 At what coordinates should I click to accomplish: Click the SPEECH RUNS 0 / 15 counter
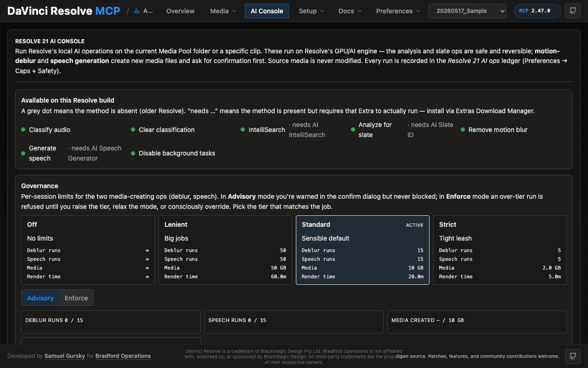click(x=294, y=322)
